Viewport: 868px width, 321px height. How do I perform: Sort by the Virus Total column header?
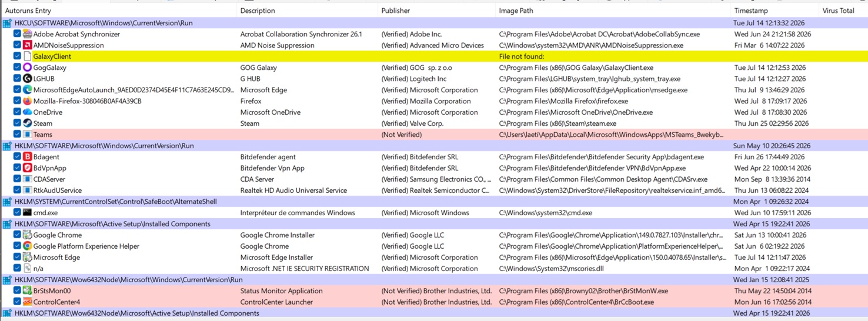(843, 11)
